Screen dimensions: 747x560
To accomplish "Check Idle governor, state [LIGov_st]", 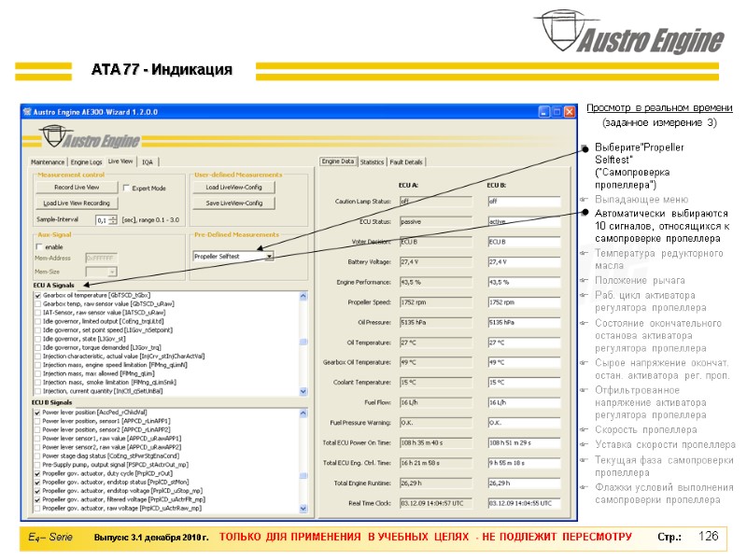I will tap(37, 339).
